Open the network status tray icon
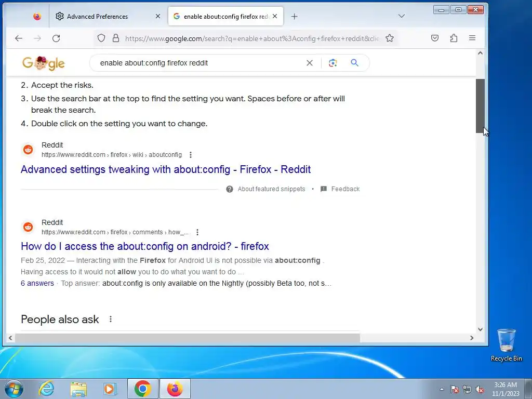Viewport: 532px width, 399px height. 467,390
